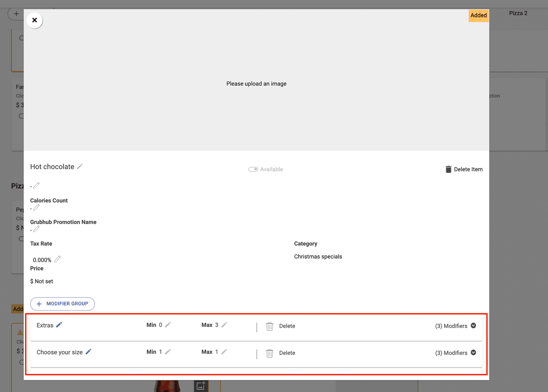Add a new modifier group
548x392 pixels.
[x=63, y=304]
